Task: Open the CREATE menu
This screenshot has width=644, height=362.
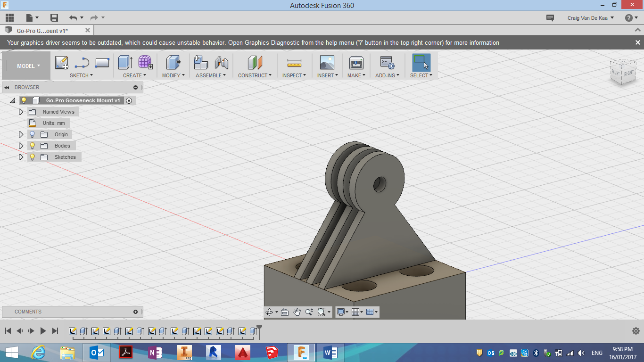Action: tap(134, 75)
